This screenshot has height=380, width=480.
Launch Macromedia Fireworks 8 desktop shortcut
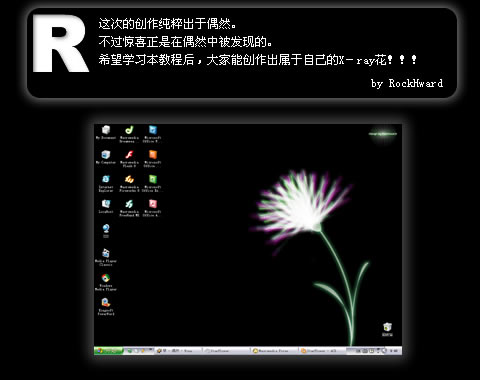pos(129,183)
